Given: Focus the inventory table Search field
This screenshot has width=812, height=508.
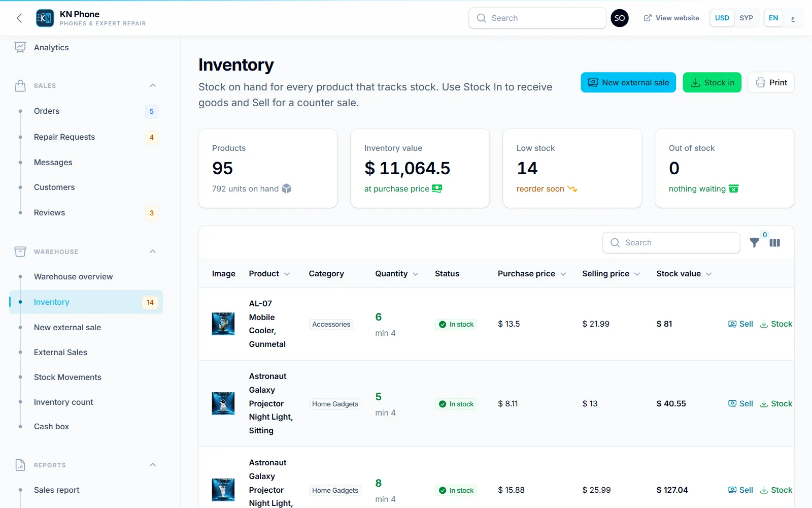Looking at the screenshot, I should pyautogui.click(x=671, y=243).
